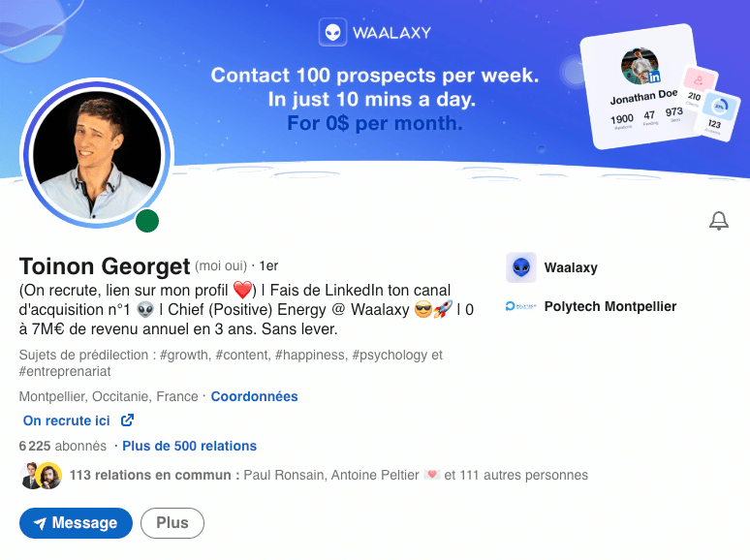Click the paper plane icon on Message button

40,523
